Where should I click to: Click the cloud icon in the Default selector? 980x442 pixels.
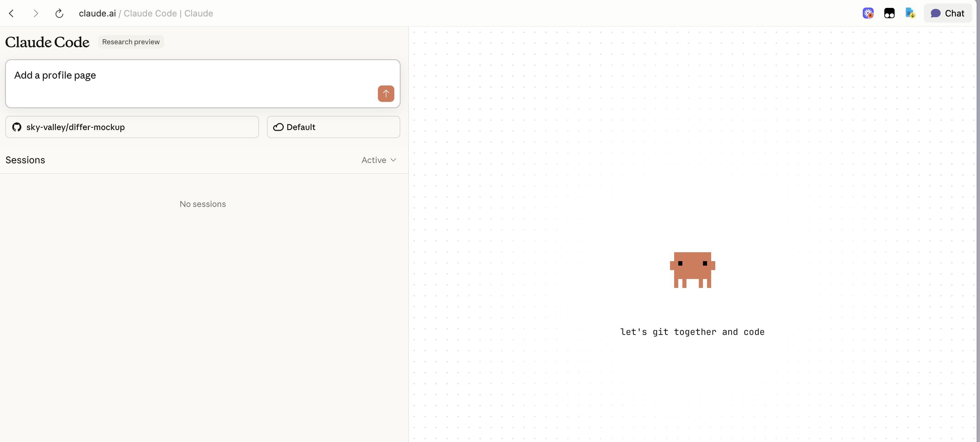tap(278, 127)
